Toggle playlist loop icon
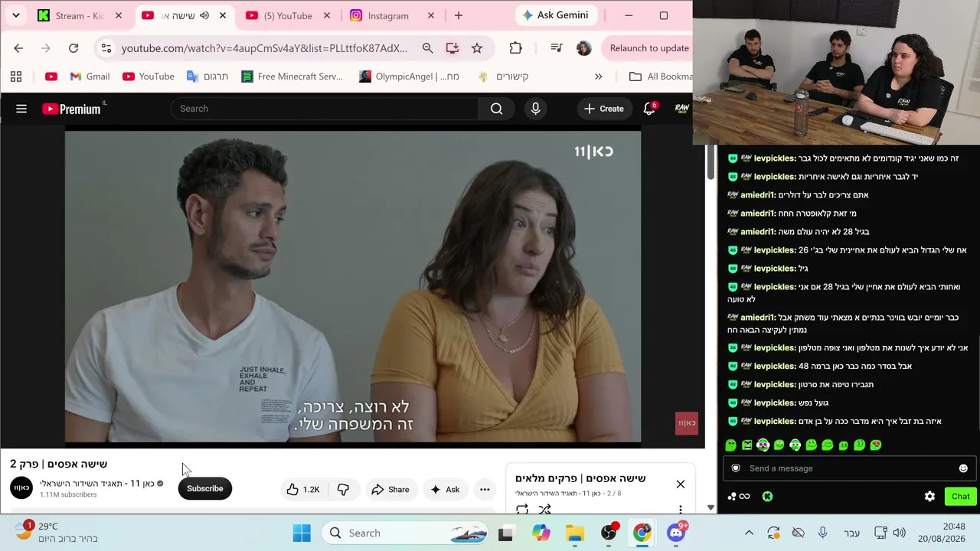 [x=522, y=509]
